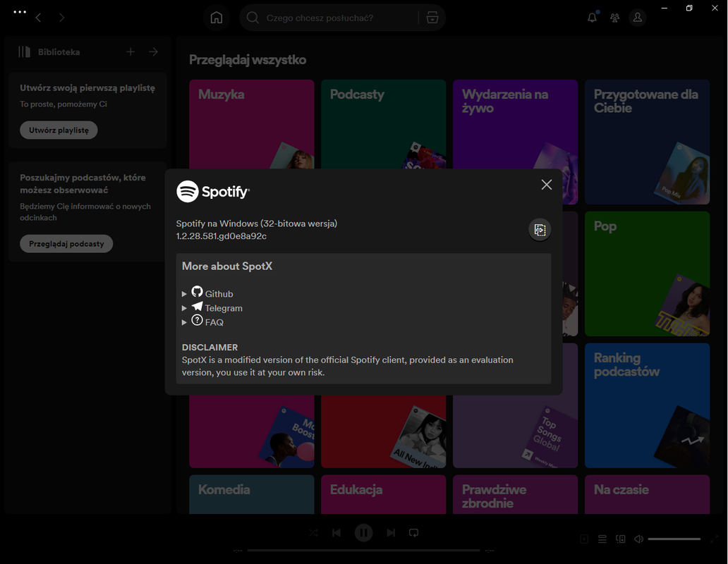
Task: Expand the Telegram disclosure triangle
Action: 184,309
